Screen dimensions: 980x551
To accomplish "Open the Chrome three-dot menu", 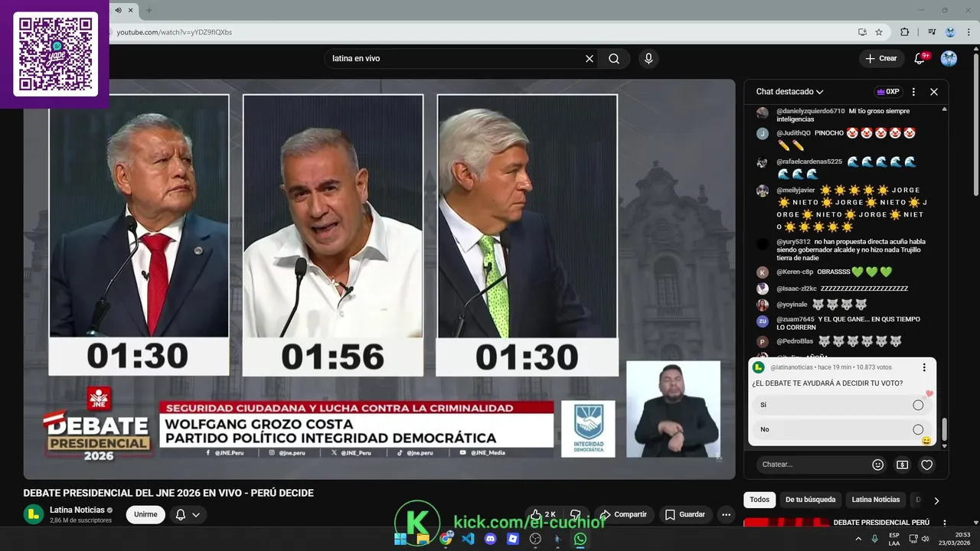I will tap(969, 32).
